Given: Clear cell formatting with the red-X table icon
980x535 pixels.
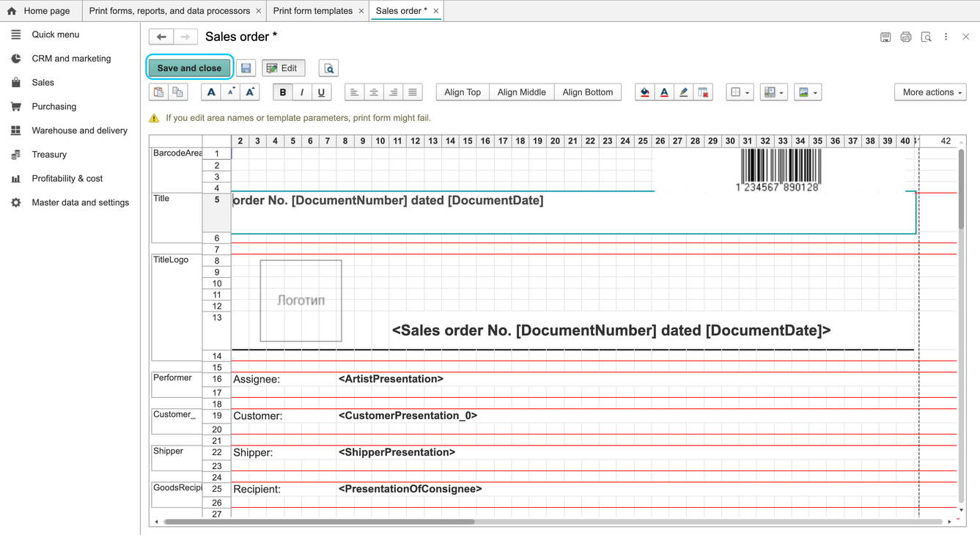Looking at the screenshot, I should (703, 92).
